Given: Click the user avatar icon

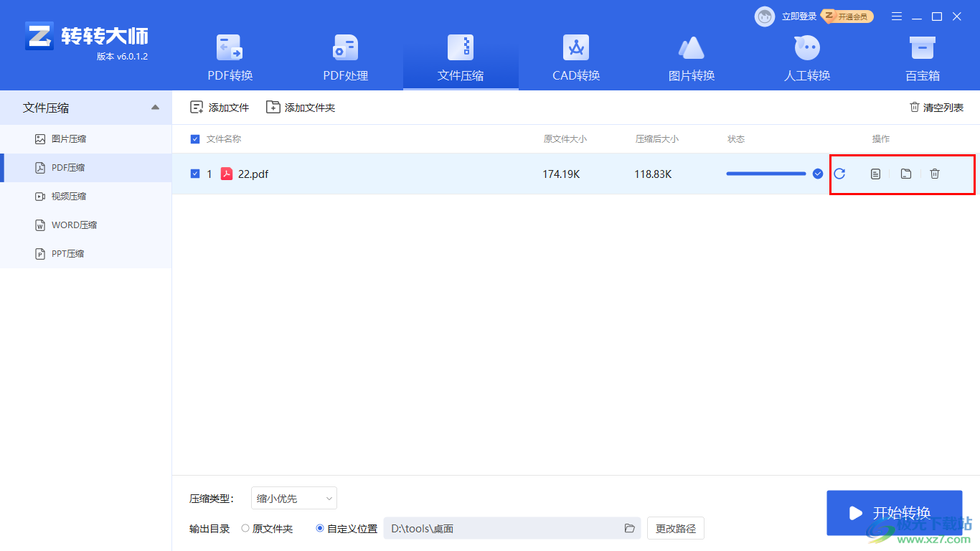Looking at the screenshot, I should pyautogui.click(x=765, y=17).
